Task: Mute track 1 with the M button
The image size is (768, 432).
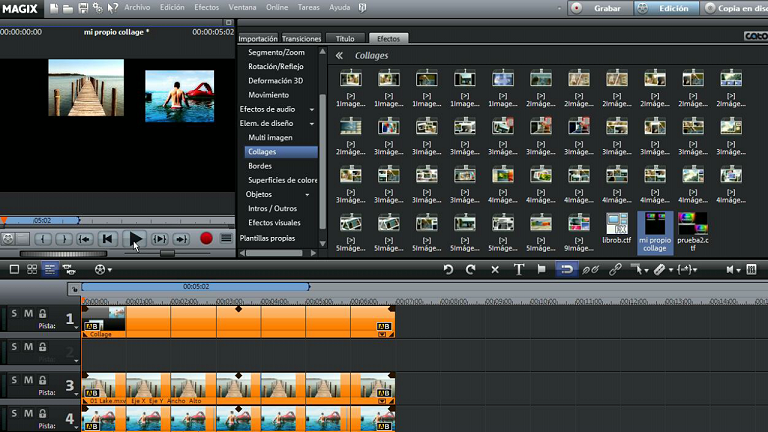Action: point(28,314)
